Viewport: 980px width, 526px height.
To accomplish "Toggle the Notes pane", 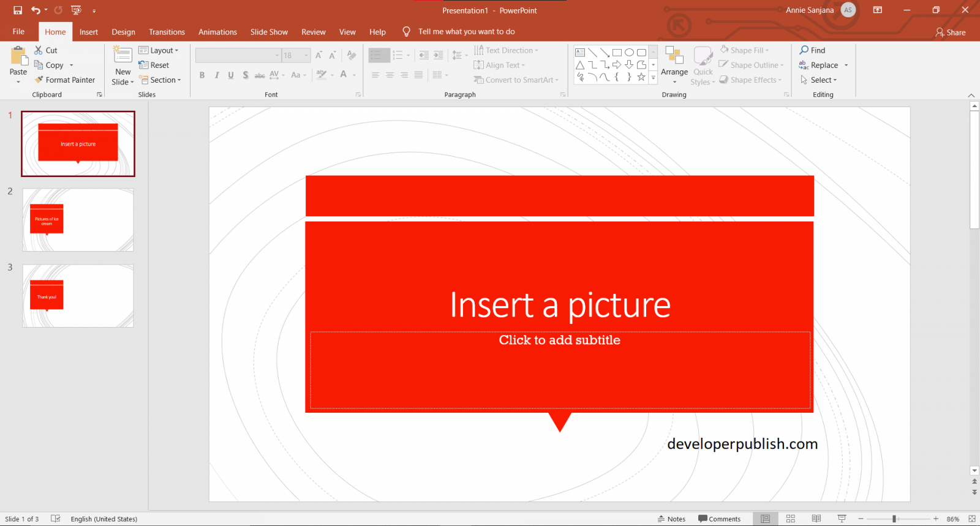I will pyautogui.click(x=671, y=519).
